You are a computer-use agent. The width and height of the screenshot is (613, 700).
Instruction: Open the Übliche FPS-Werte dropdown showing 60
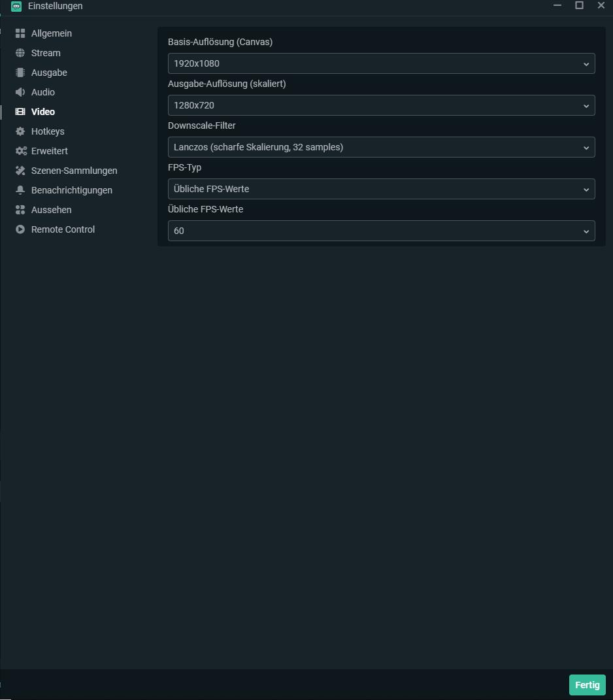[381, 231]
